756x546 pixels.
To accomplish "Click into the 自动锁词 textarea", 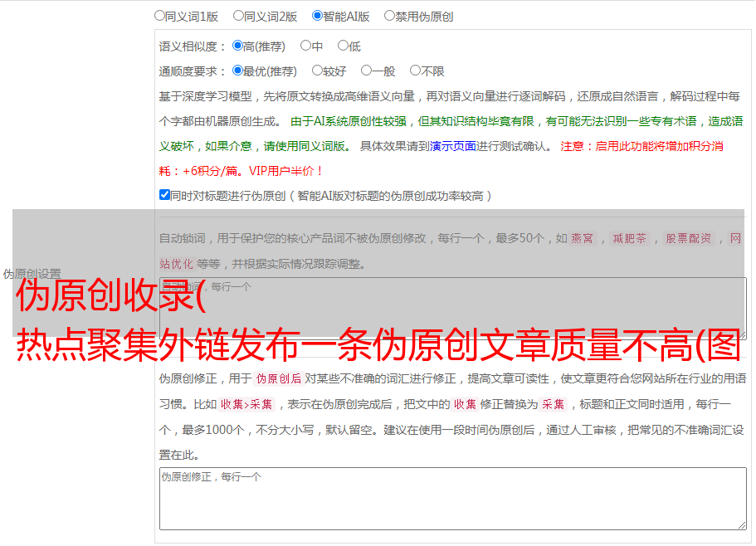I will coord(453,308).
